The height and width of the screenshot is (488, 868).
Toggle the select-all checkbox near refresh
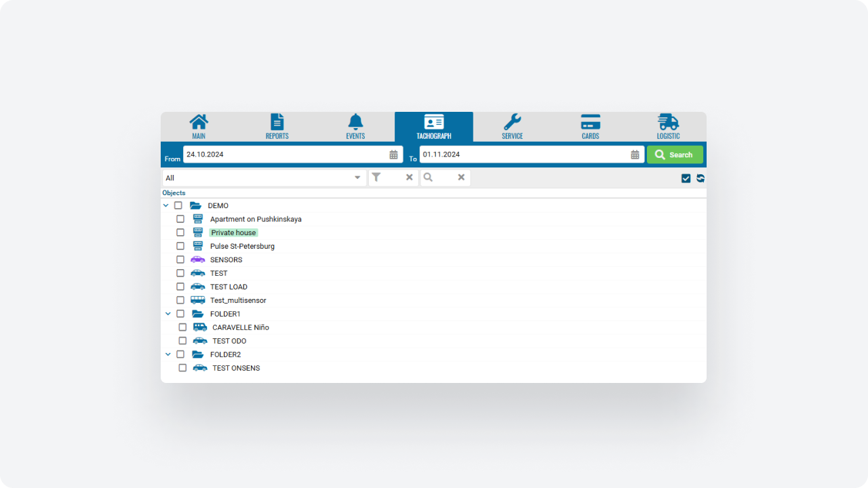pos(686,178)
